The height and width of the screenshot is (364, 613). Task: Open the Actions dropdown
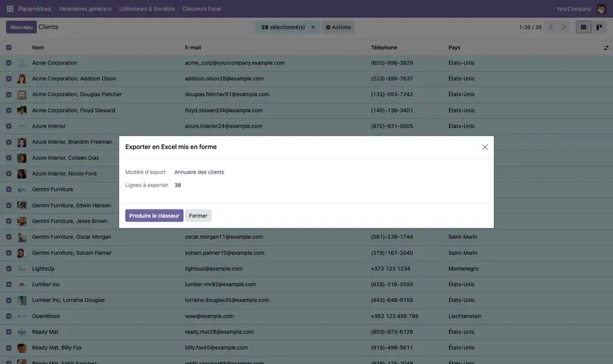(338, 28)
